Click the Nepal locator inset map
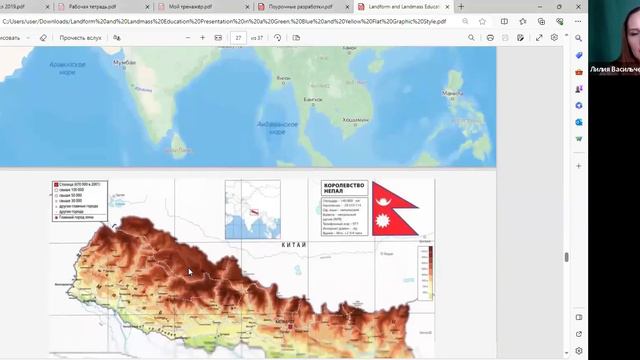 (x=253, y=210)
